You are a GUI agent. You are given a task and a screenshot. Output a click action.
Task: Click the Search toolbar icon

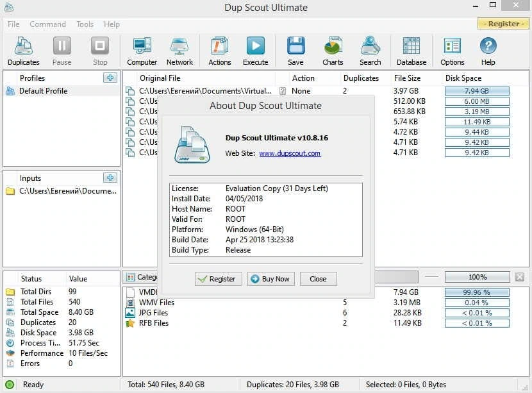coord(370,46)
